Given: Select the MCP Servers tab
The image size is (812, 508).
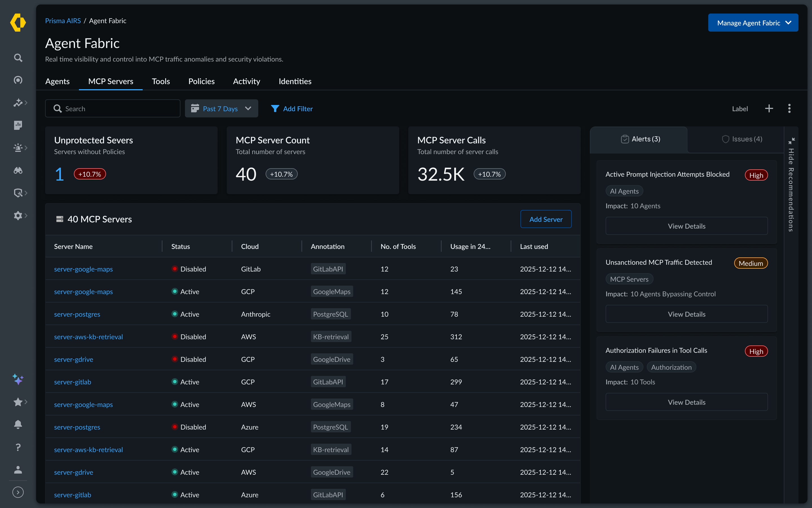Looking at the screenshot, I should (111, 81).
